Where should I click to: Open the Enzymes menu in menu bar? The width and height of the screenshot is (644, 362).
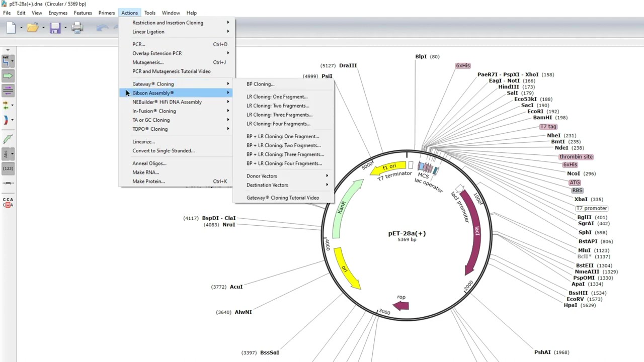(x=58, y=13)
